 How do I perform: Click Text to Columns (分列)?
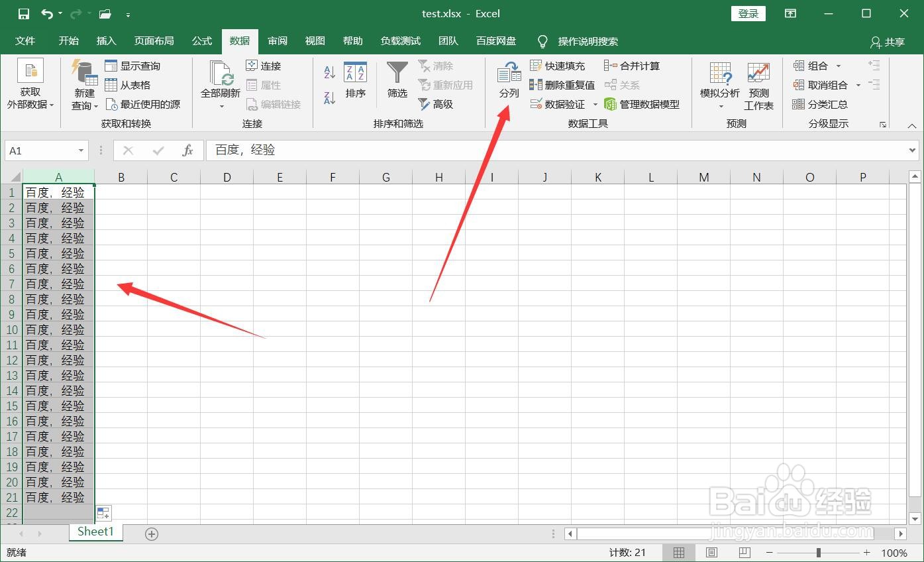509,81
